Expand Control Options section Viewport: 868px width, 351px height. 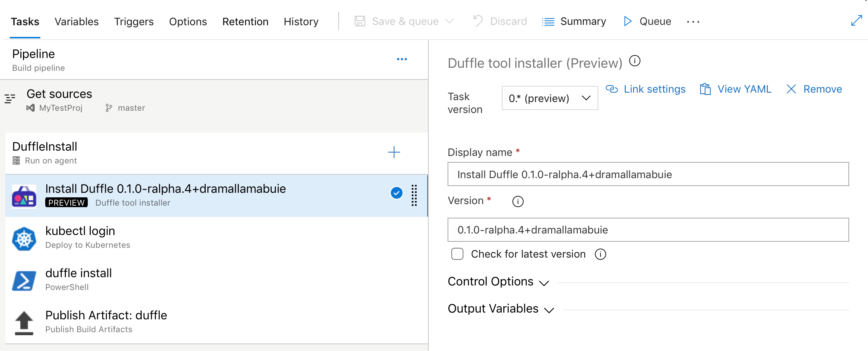[x=498, y=282]
